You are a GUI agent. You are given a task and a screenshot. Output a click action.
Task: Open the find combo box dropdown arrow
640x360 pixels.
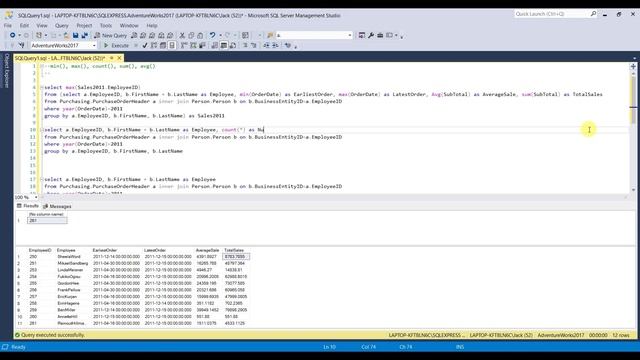pos(350,36)
